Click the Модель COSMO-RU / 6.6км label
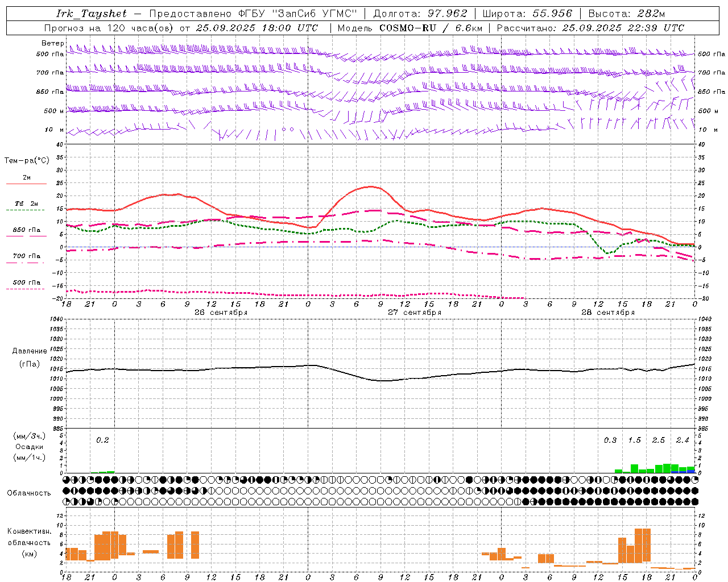This screenshot has height=582, width=728. coord(410,28)
